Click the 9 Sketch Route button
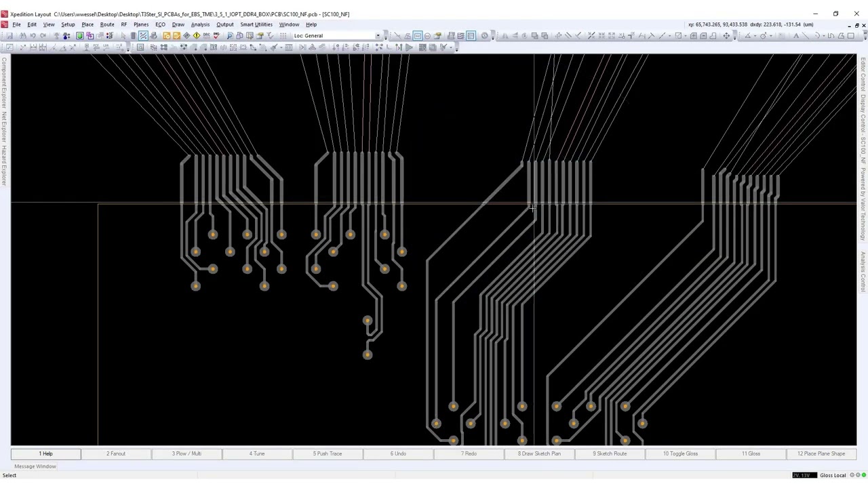868x488 pixels. (610, 453)
